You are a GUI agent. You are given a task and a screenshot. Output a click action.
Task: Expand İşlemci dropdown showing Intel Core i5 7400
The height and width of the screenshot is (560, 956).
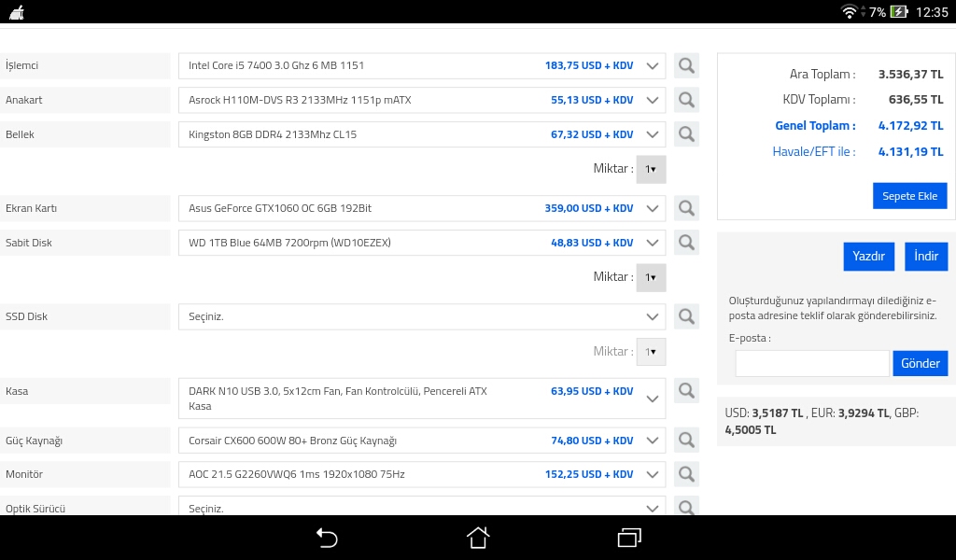(x=422, y=66)
